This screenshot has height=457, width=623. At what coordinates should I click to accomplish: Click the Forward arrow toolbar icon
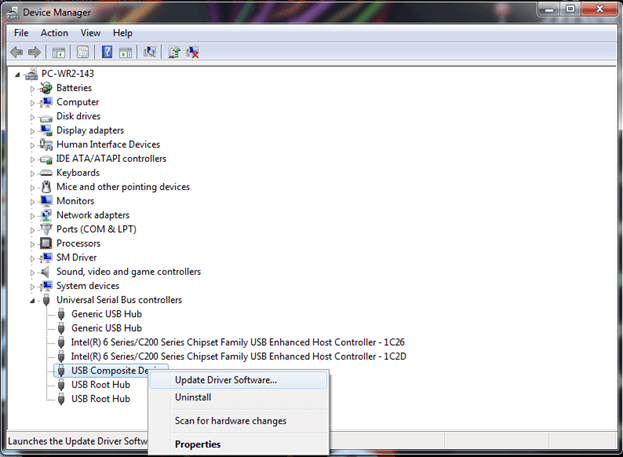35,52
